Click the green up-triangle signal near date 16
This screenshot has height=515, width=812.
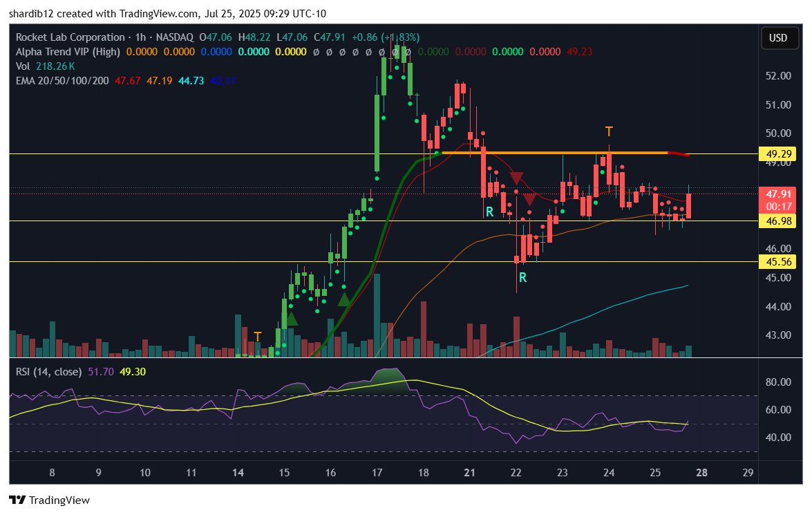(344, 299)
